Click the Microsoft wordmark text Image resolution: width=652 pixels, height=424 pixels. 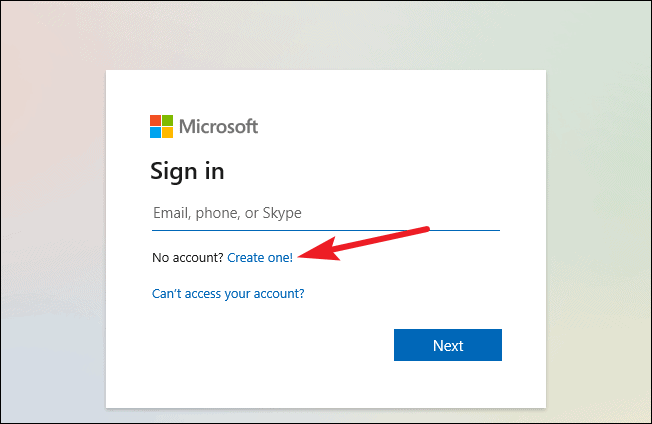[x=218, y=126]
